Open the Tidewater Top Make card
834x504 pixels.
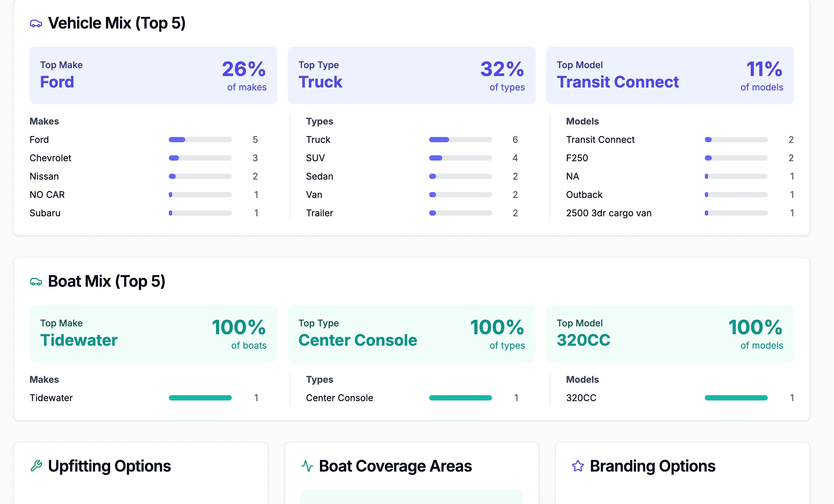[x=153, y=334]
